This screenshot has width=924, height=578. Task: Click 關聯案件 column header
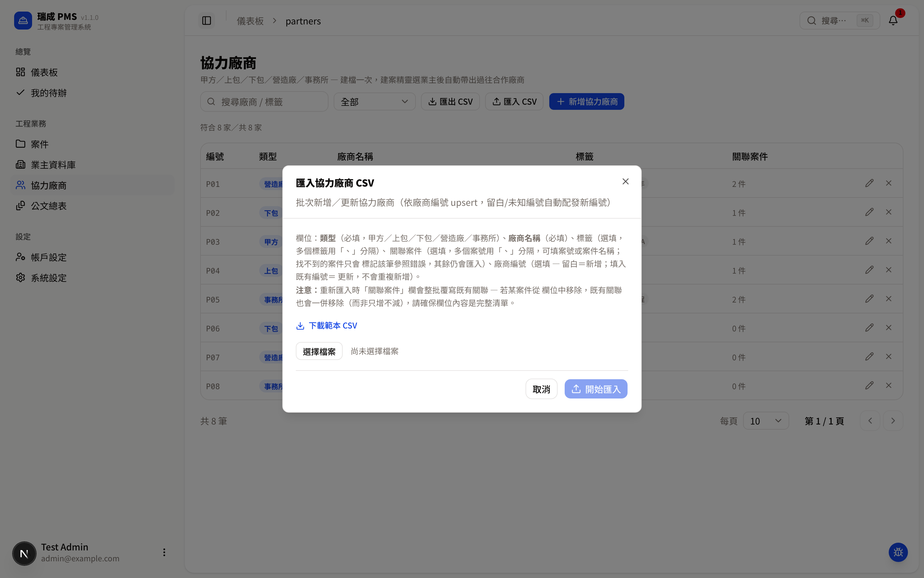click(749, 157)
